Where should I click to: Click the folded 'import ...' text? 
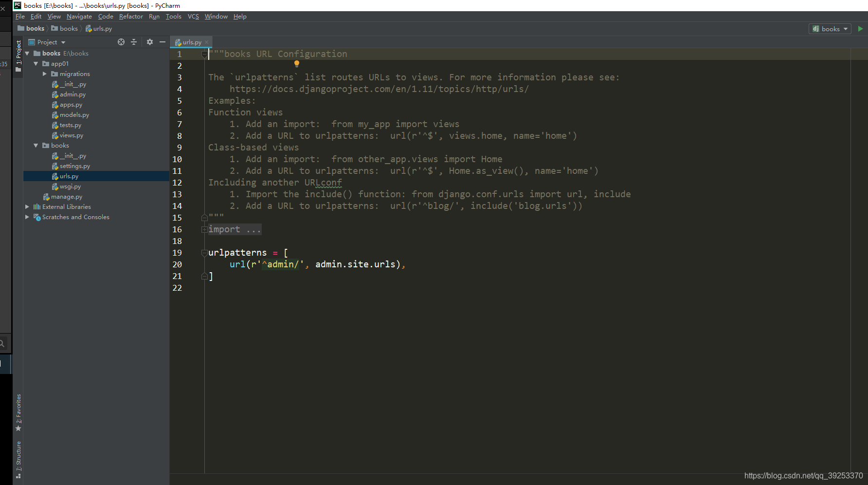pyautogui.click(x=235, y=229)
